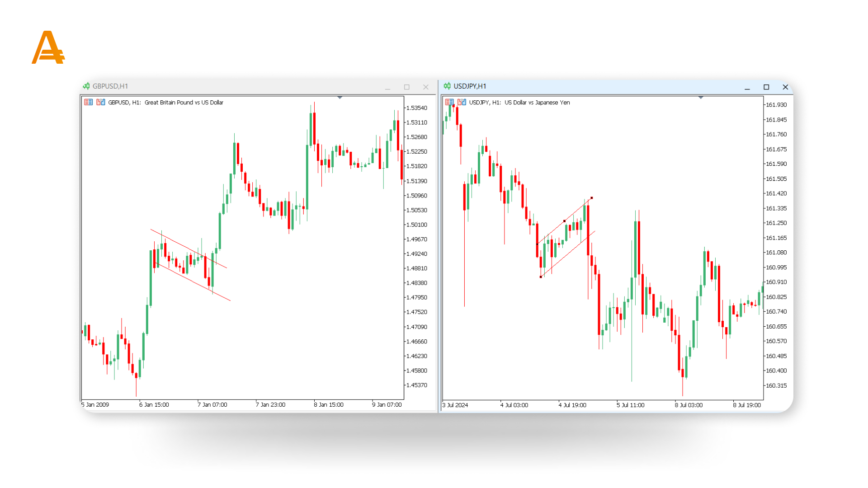The width and height of the screenshot is (868, 488).
Task: Maximize the USDJPY,H1 chart window
Action: click(x=766, y=87)
